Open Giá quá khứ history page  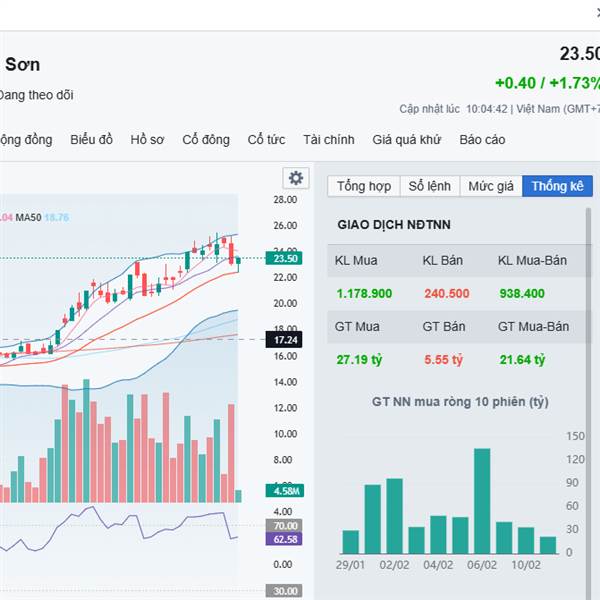(406, 140)
